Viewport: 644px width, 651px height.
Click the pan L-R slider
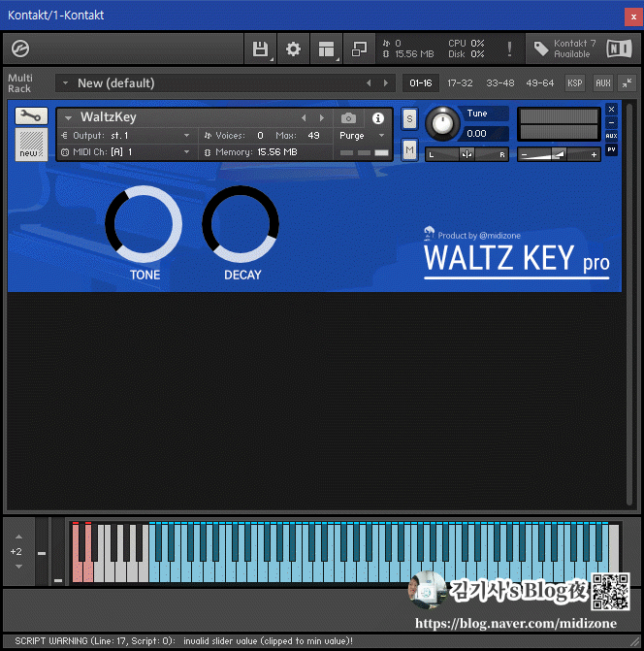click(467, 154)
